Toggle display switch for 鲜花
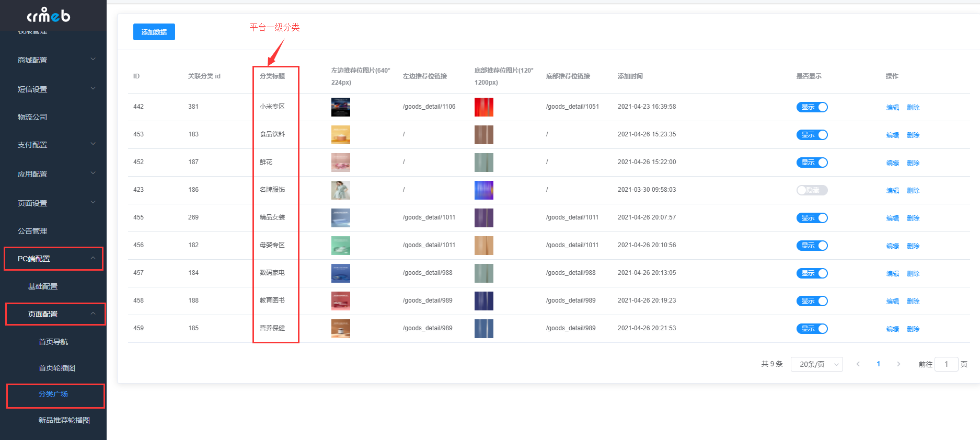 812,163
